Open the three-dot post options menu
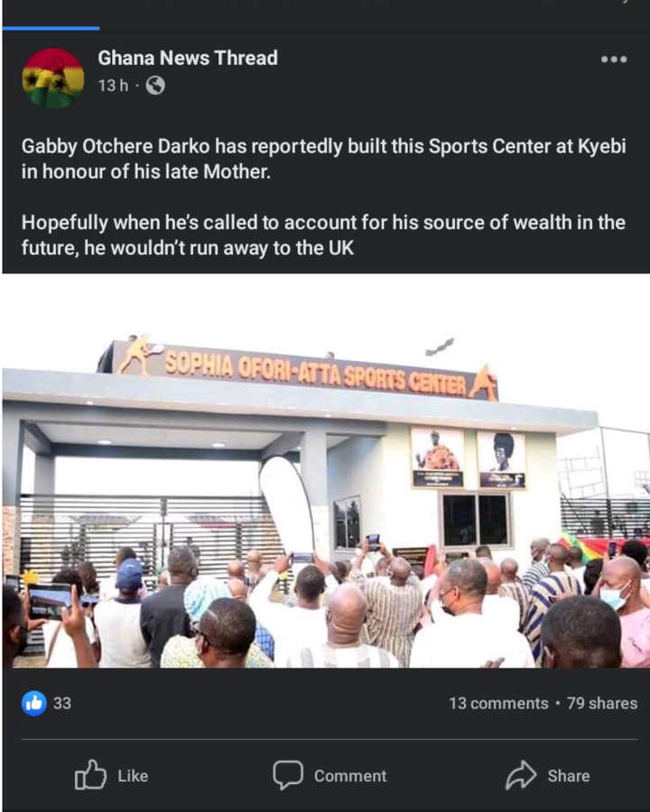 [614, 59]
